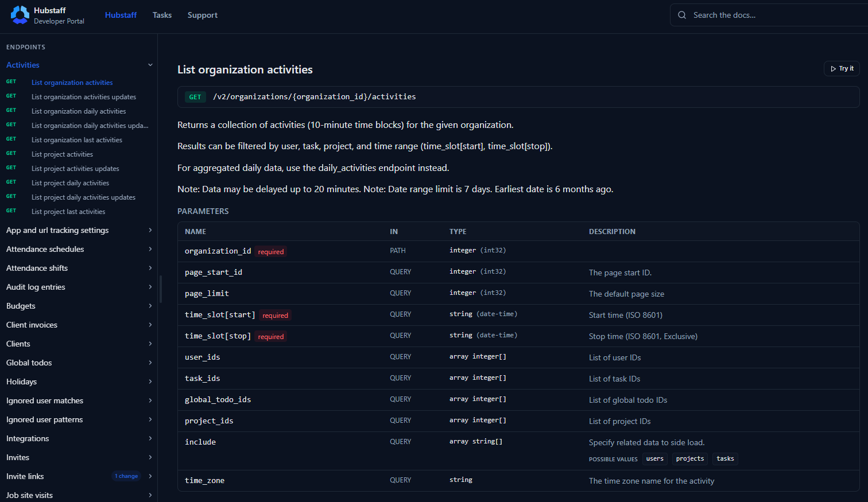The height and width of the screenshot is (502, 868).
Task: Click the Try it button
Action: coord(842,69)
